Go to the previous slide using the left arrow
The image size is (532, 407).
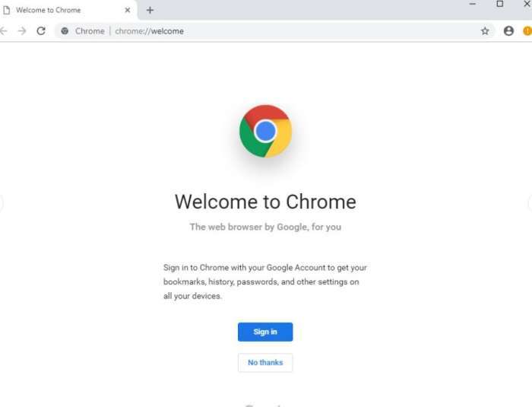[2, 203]
